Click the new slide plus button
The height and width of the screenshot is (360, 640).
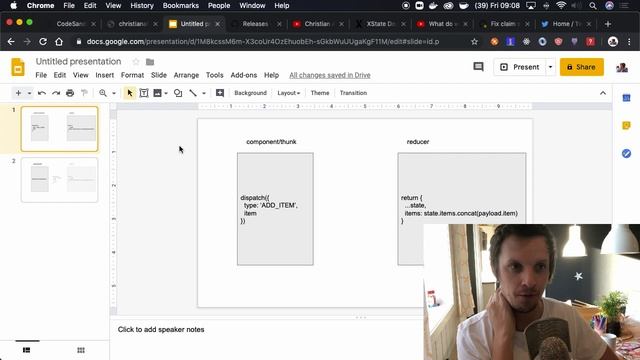[18, 93]
